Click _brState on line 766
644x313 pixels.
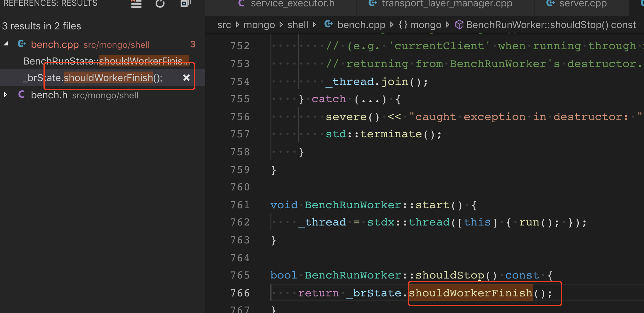(374, 293)
